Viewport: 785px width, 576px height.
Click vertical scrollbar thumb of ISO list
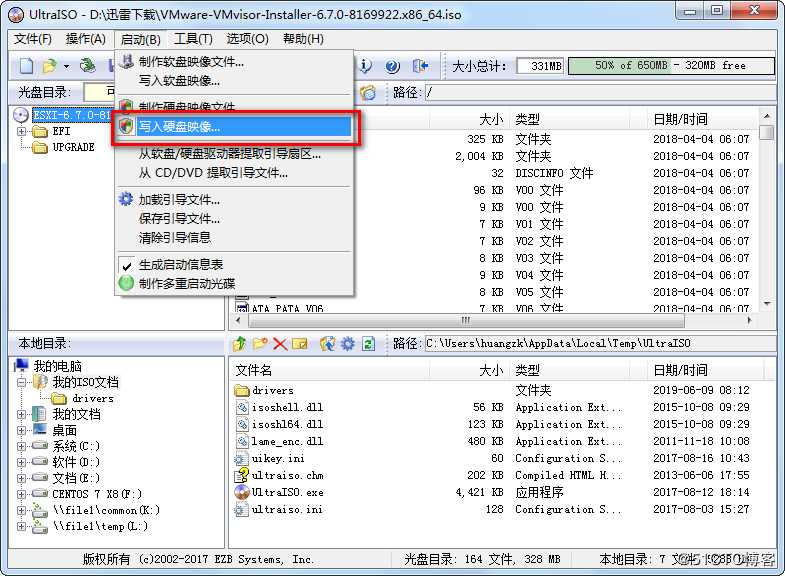pos(766,132)
